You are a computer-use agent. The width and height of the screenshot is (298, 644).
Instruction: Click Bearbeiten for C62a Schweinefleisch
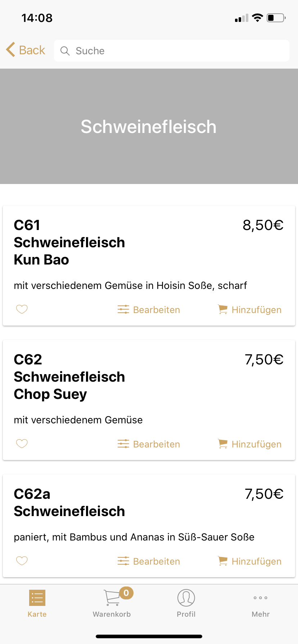tap(156, 561)
